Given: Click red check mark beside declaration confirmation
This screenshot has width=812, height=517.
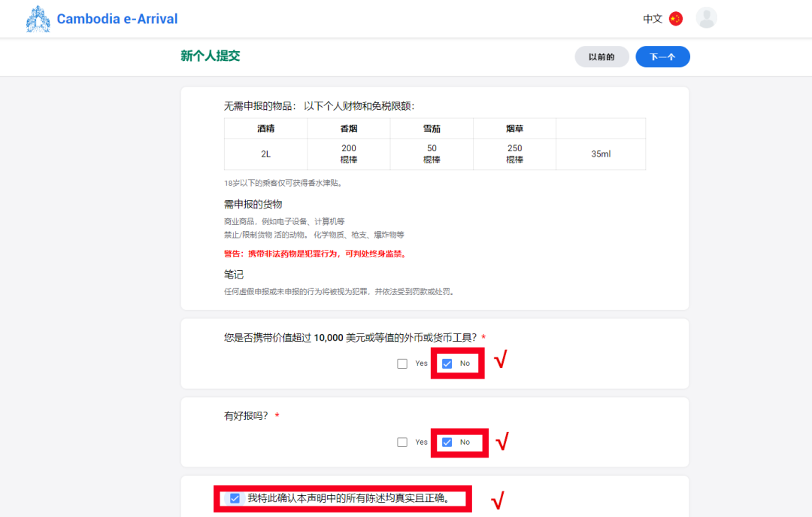Looking at the screenshot, I should pyautogui.click(x=497, y=500).
